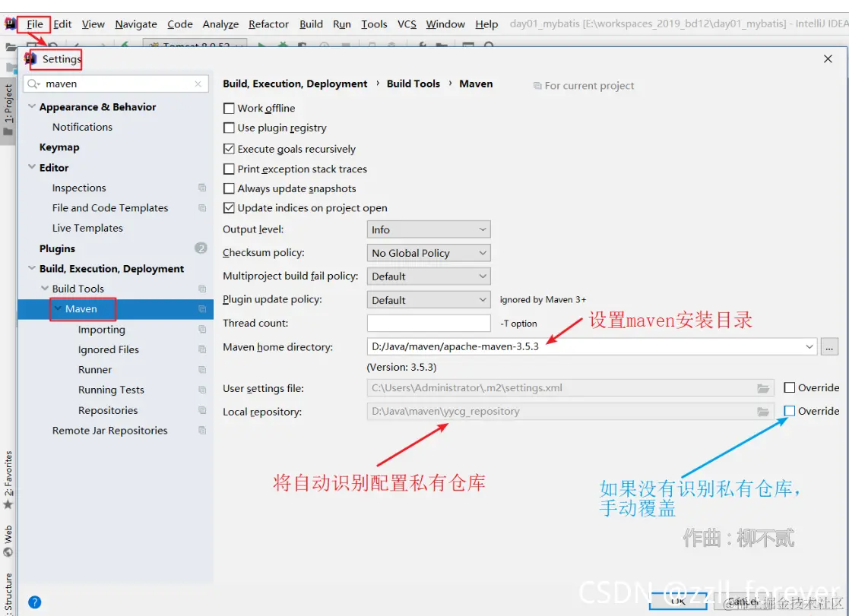Click the project-level icon beside Build Tools
The height and width of the screenshot is (616, 849).
coord(202,289)
